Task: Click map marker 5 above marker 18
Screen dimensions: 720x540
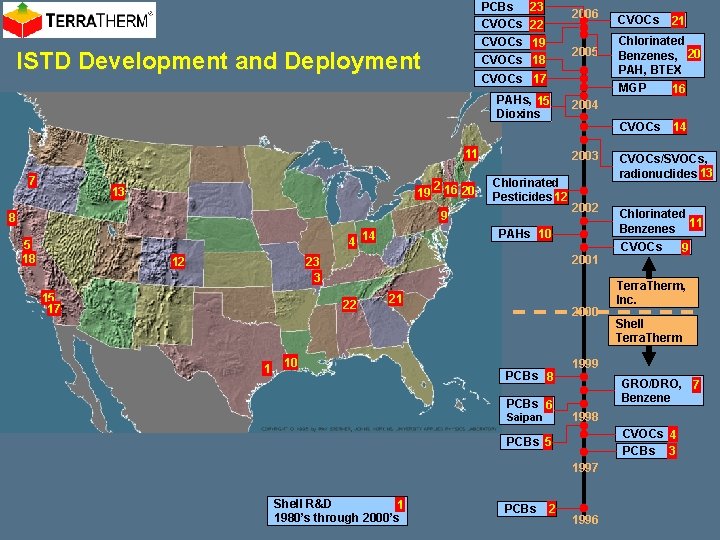Action: (x=28, y=243)
